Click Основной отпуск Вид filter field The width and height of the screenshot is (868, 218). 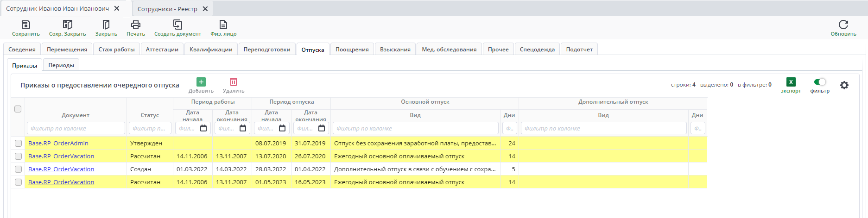point(416,128)
